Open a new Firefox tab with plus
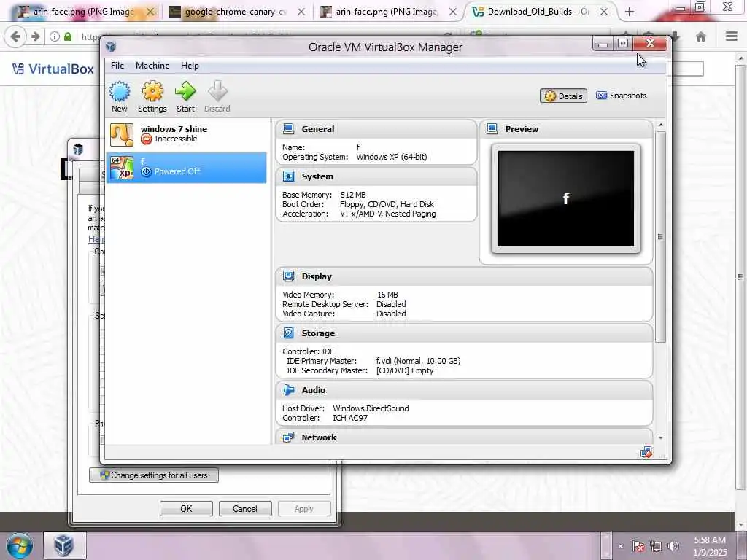The height and width of the screenshot is (560, 747). tap(630, 12)
